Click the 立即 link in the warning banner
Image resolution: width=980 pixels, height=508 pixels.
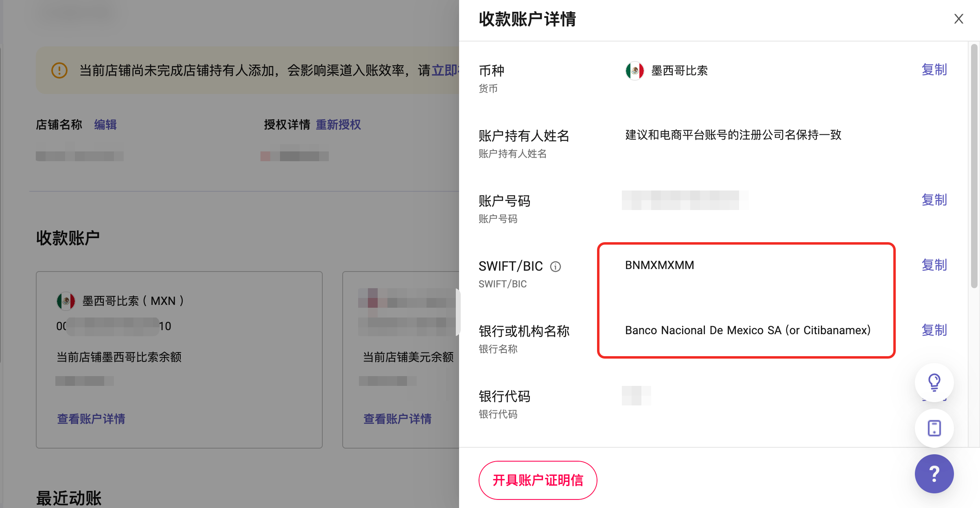pos(445,70)
